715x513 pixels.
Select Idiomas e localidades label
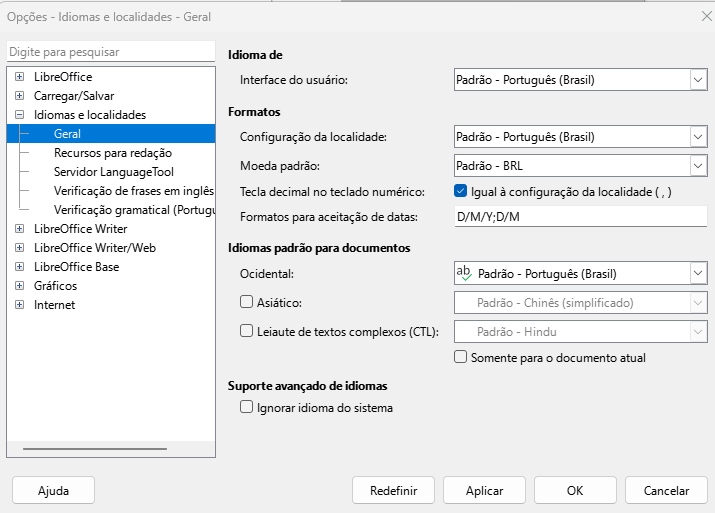90,115
